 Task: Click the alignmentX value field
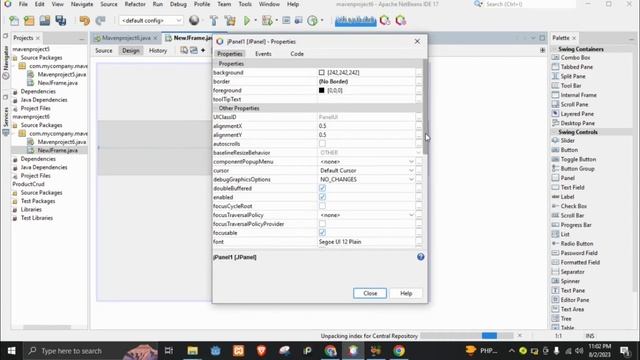coord(366,126)
